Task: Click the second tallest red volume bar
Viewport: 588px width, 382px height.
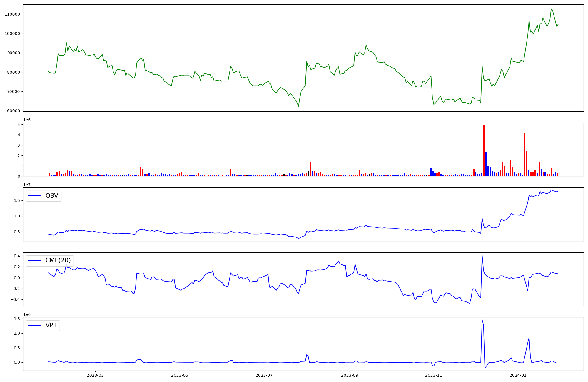Action: click(x=525, y=154)
